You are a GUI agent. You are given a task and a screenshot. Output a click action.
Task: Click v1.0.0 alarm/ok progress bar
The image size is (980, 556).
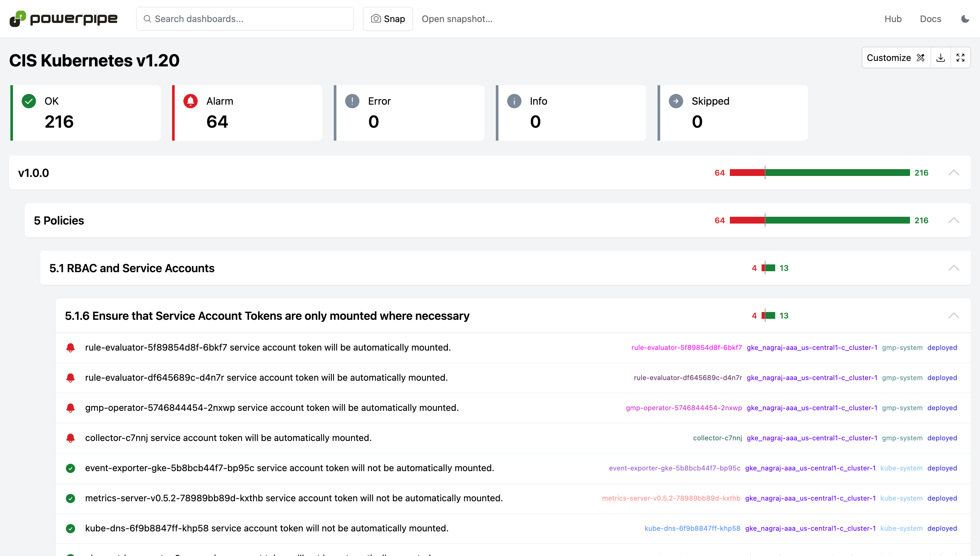[x=820, y=173]
